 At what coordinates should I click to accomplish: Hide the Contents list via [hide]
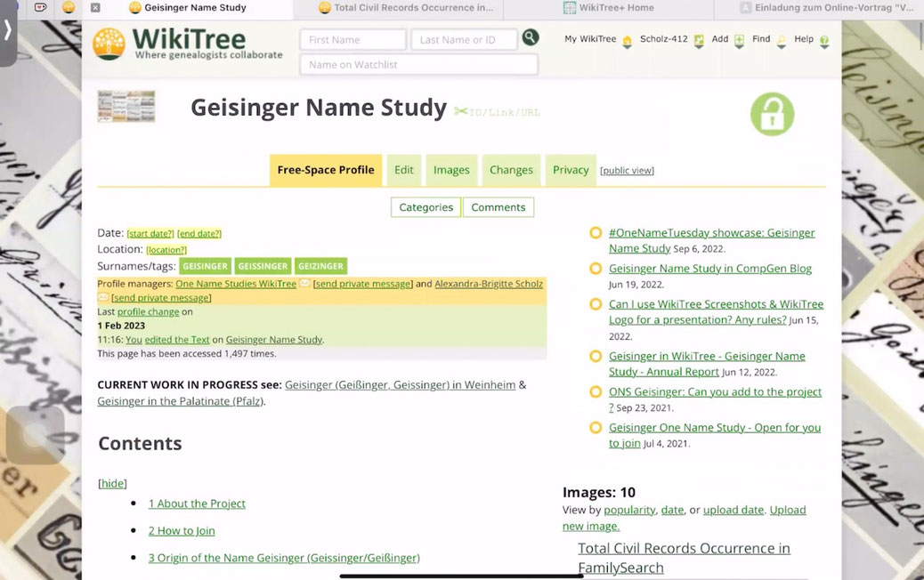(x=111, y=483)
